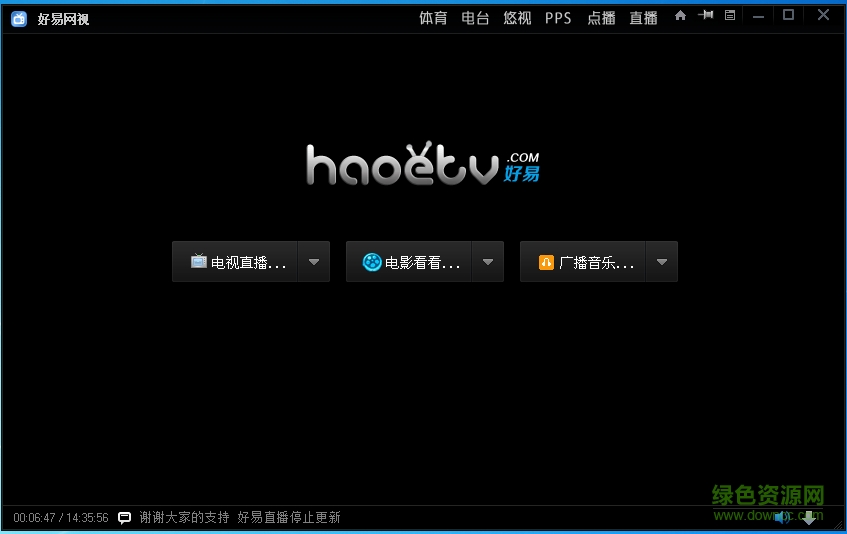This screenshot has width=847, height=534.
Task: Switch to the 电台 tab
Action: coord(475,18)
